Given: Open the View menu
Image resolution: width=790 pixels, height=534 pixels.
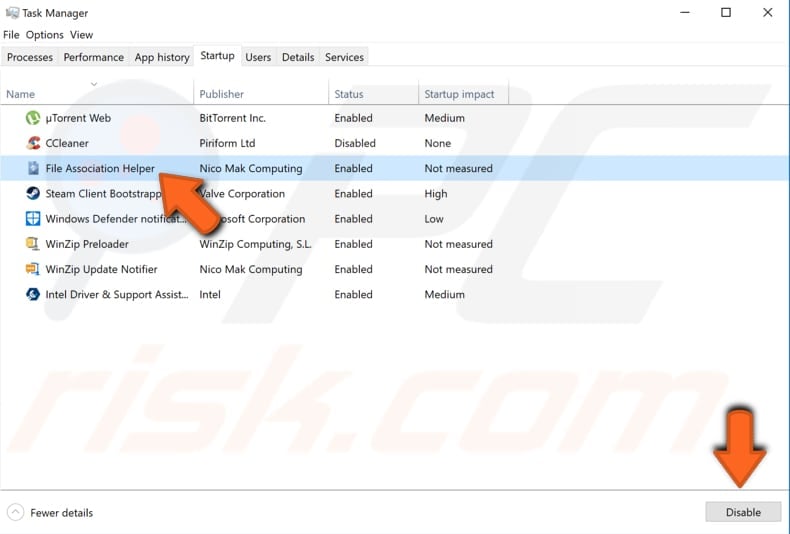Looking at the screenshot, I should pos(81,35).
